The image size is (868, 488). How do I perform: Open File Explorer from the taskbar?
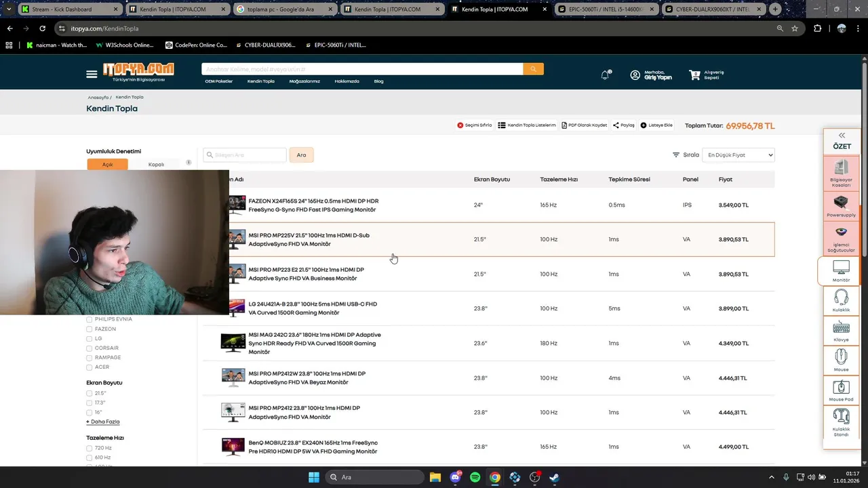coord(435,477)
